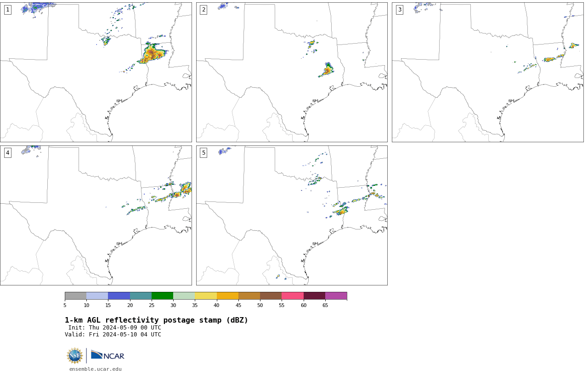This screenshot has width=588, height=374.
Task: Click the panel number label 2
Action: pos(204,10)
